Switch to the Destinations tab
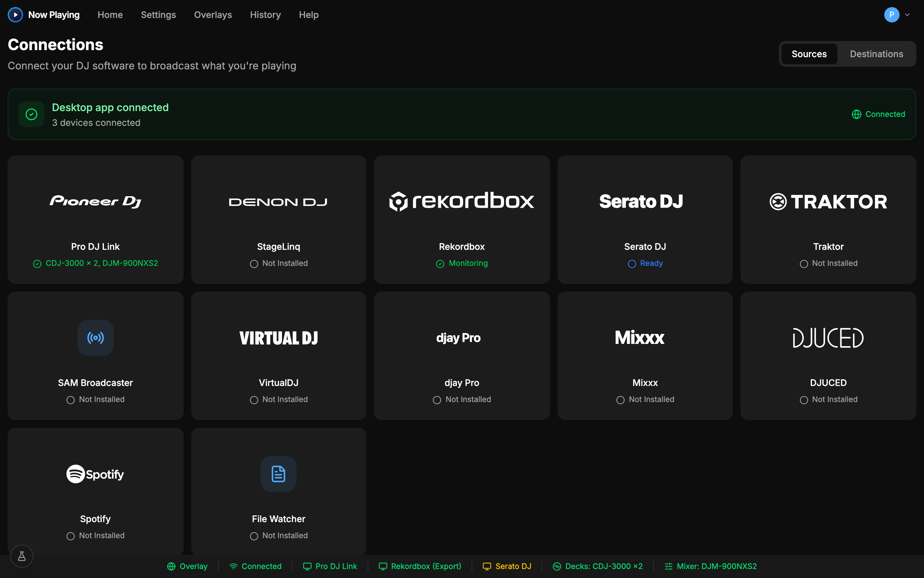 (876, 54)
